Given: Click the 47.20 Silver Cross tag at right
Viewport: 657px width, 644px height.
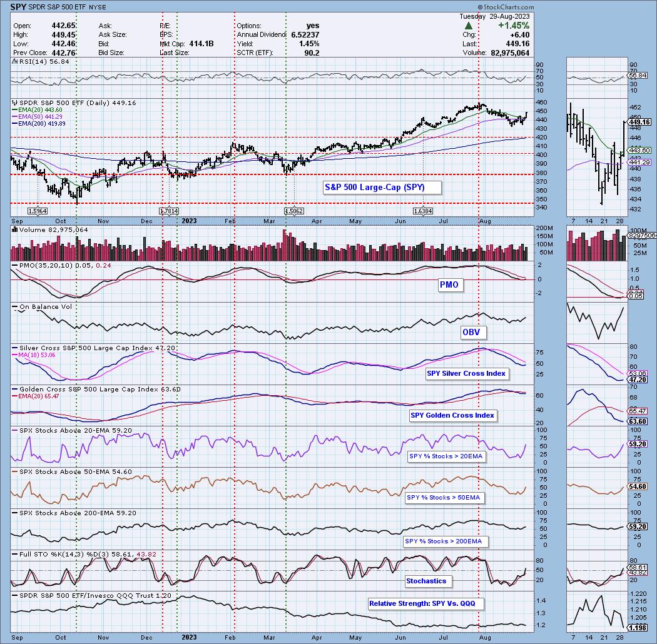Looking at the screenshot, I should coord(638,380).
